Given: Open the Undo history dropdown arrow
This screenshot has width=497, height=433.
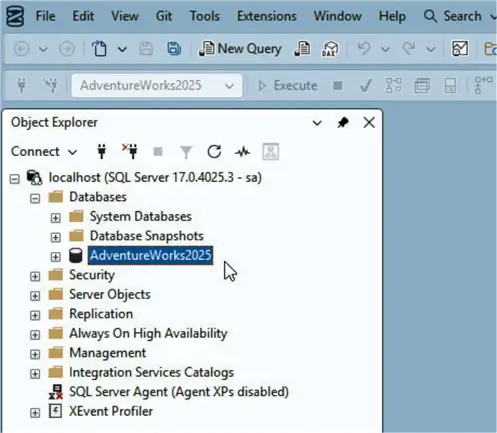Looking at the screenshot, I should 385,49.
